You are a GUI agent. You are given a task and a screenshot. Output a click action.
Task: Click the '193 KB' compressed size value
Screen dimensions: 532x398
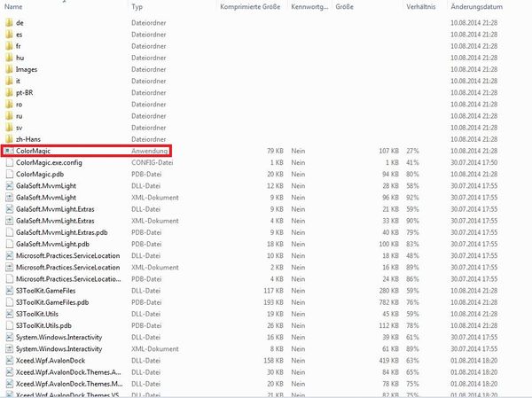tap(273, 302)
